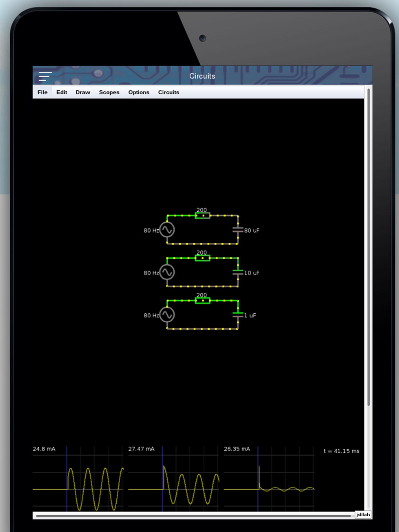Click the top circuit's 200 ohm resistor
The height and width of the screenshot is (532, 399).
[x=203, y=215]
